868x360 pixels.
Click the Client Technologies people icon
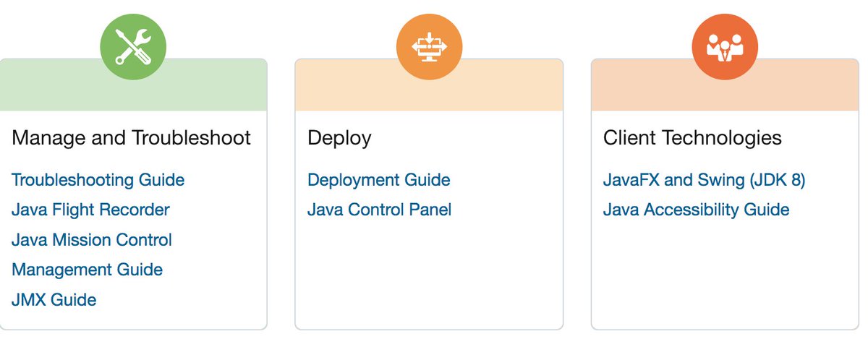pyautogui.click(x=726, y=47)
